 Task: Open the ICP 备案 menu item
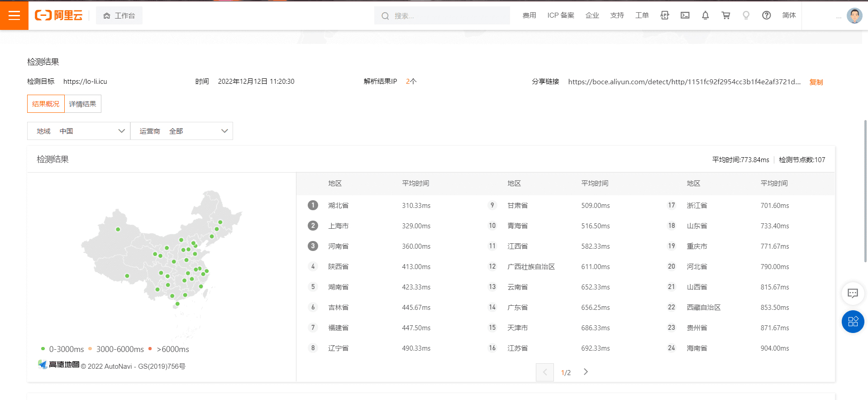click(x=560, y=15)
